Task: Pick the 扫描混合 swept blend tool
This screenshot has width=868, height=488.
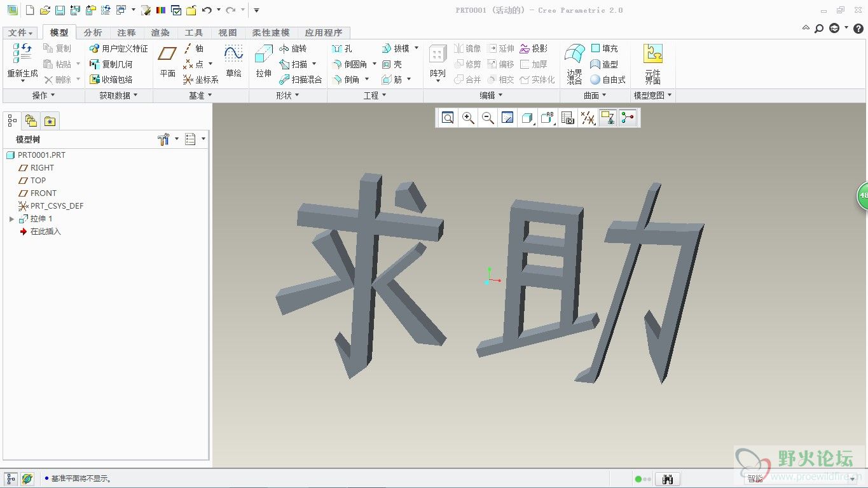Action: click(301, 80)
